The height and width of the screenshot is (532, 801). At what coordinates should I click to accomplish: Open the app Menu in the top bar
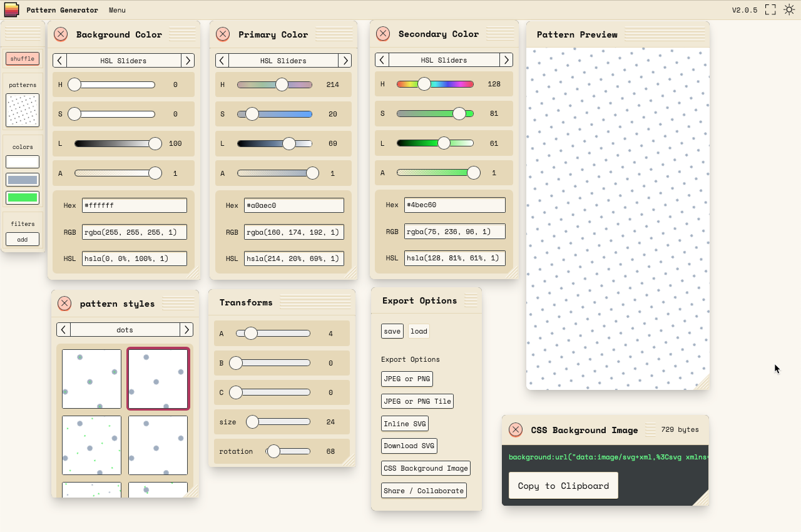117,9
